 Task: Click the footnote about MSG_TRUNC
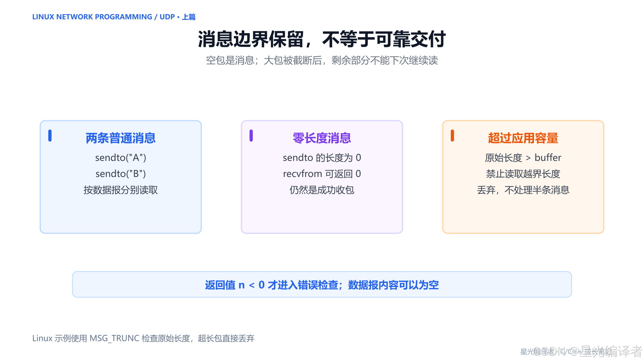click(143, 338)
